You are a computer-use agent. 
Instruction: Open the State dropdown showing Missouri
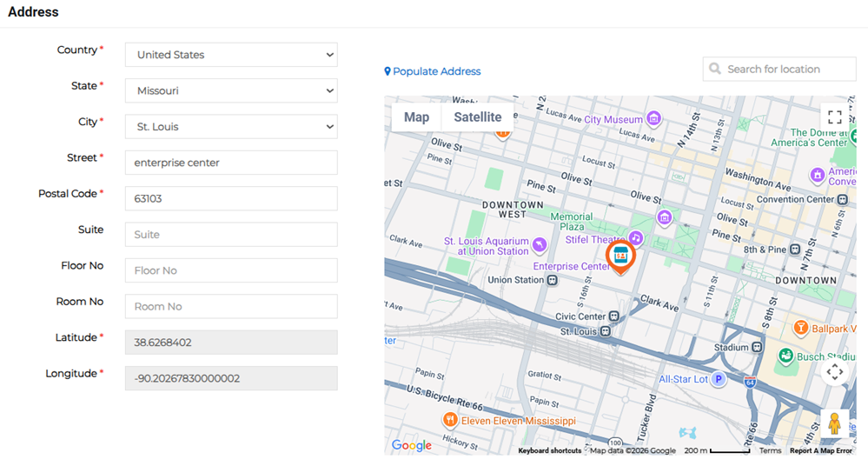click(231, 91)
